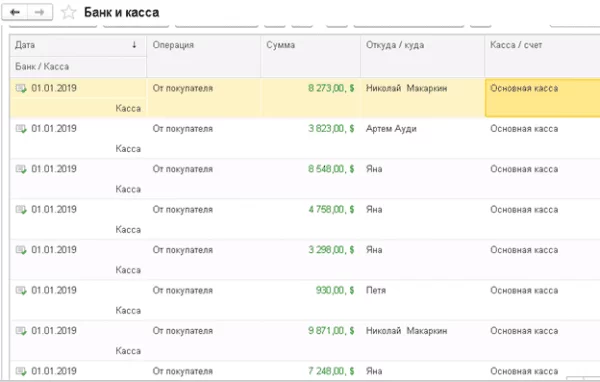Screen dimensions: 600x382
Task: Click the Сумма column header
Action: 310,56
